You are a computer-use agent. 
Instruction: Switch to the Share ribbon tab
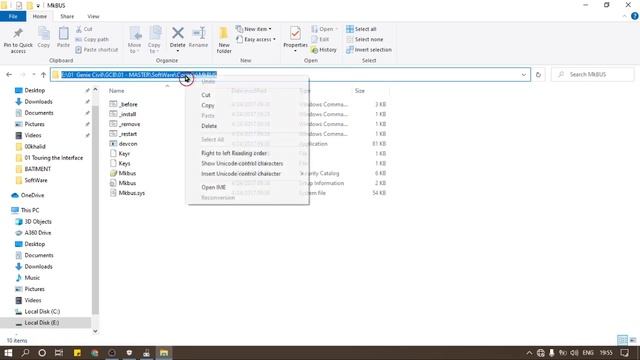pos(67,16)
